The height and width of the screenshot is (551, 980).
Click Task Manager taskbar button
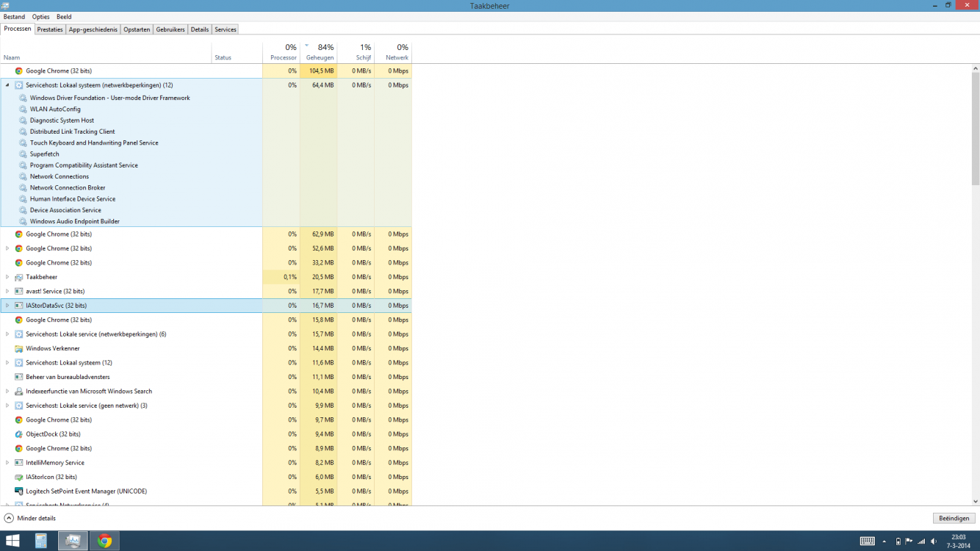pos(73,541)
